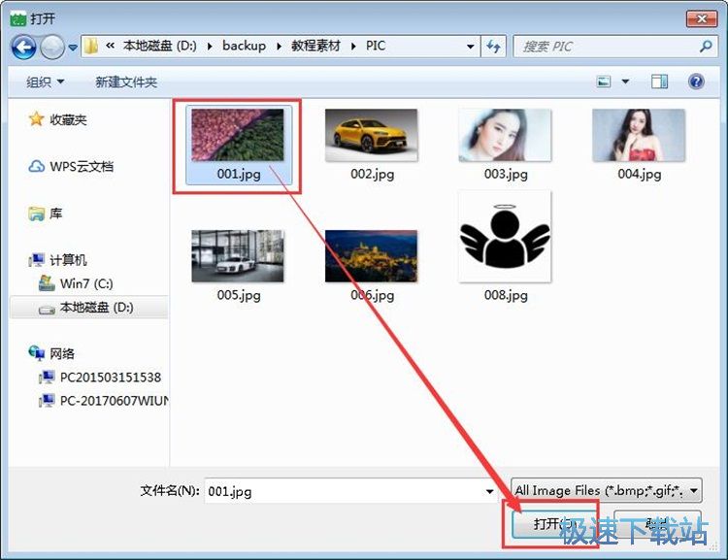This screenshot has width=728, height=560.
Task: Click the icon beside PC201503151538
Action: (x=47, y=377)
